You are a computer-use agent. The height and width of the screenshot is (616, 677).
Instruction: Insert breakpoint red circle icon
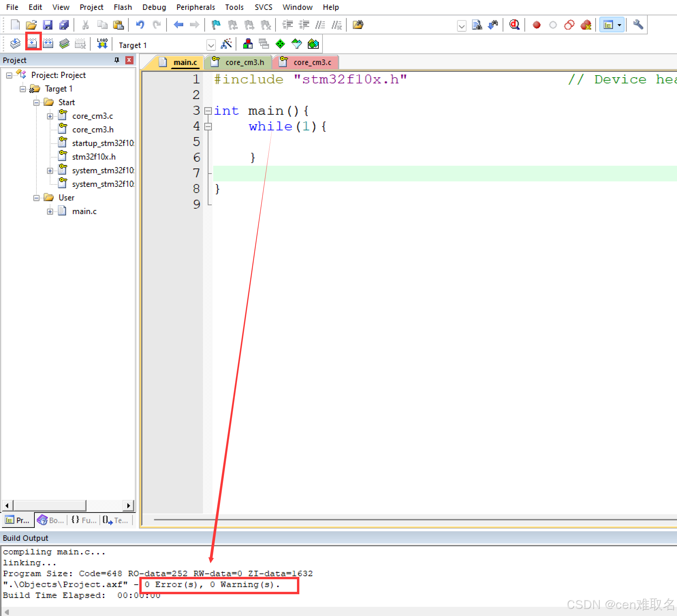(537, 25)
